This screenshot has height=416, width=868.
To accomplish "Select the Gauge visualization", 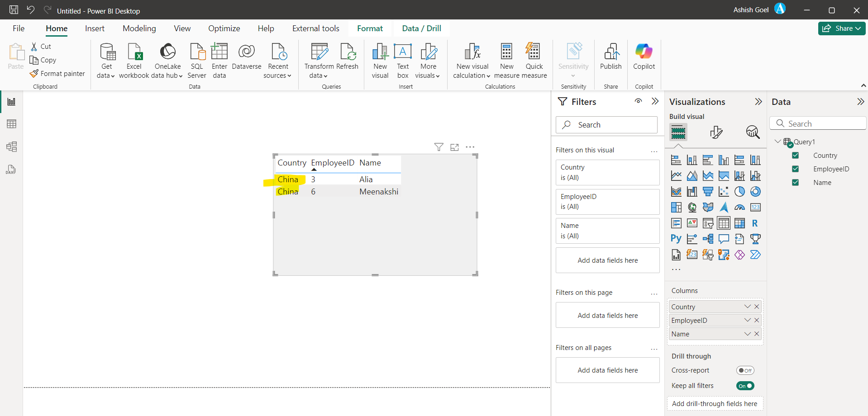I will [x=740, y=207].
